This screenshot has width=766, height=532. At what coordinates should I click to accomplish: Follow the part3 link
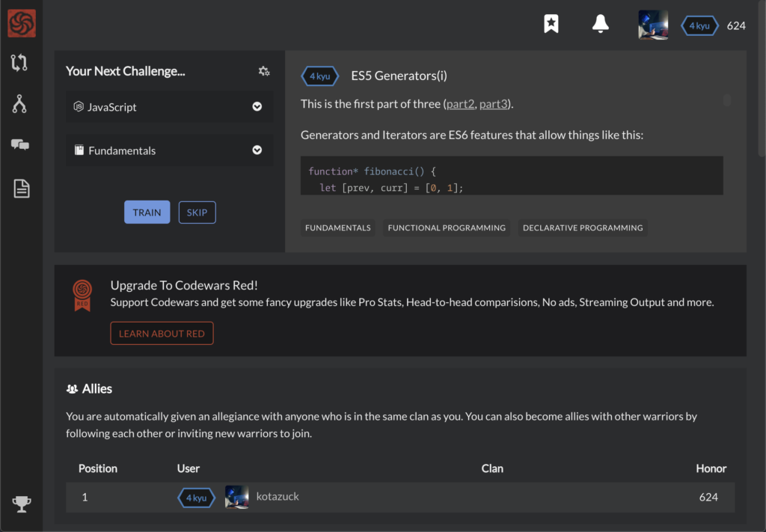point(494,103)
